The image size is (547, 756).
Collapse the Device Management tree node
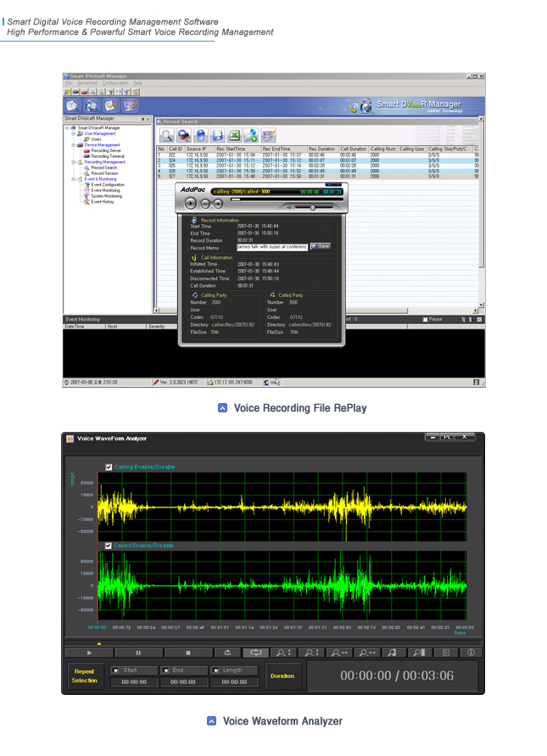[x=73, y=144]
